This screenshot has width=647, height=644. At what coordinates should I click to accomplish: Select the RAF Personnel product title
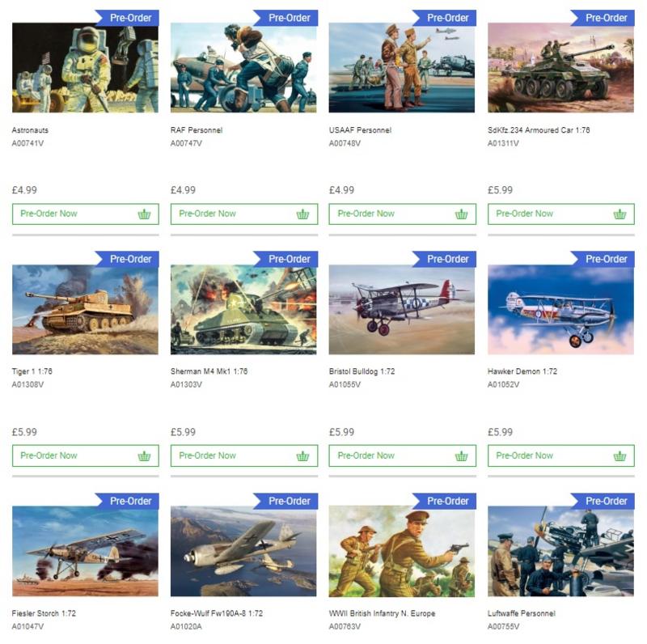(x=197, y=130)
